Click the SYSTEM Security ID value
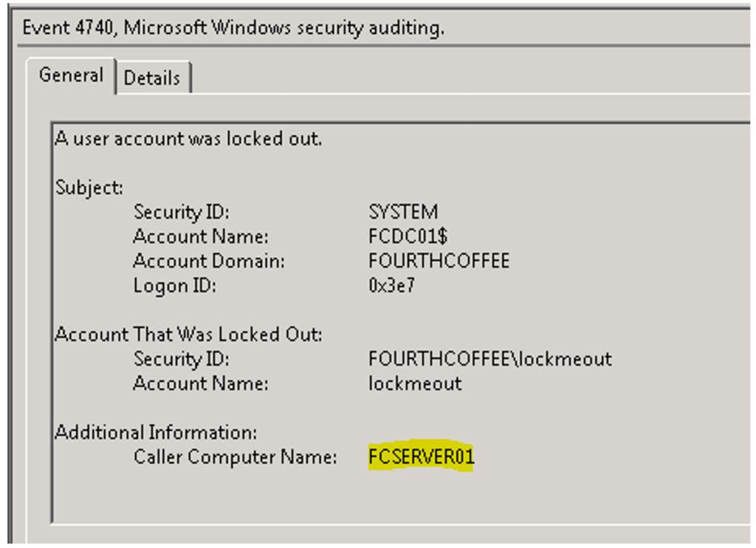The height and width of the screenshot is (548, 756). (403, 212)
